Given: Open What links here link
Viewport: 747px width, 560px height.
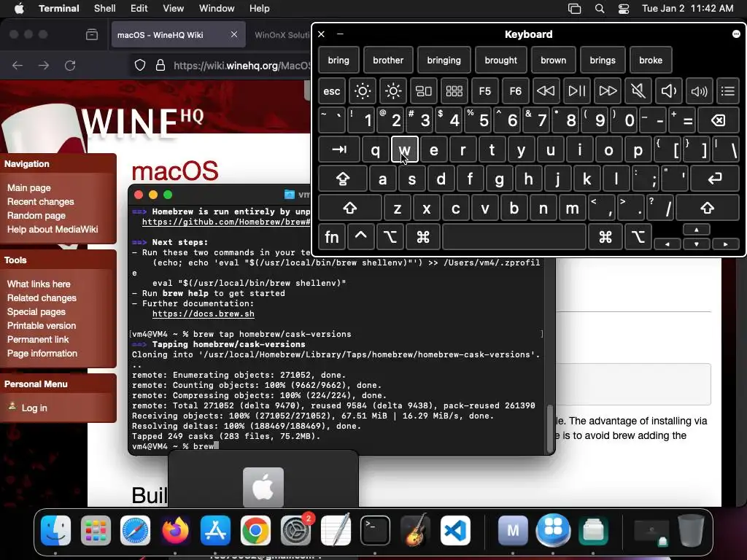Looking at the screenshot, I should pos(39,284).
